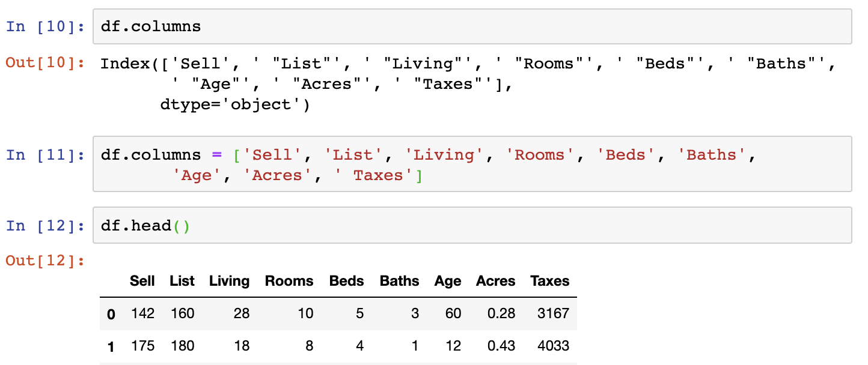Viewport: 868px width, 365px height.
Task: Click the dtype='object' output text
Action: click(x=234, y=104)
